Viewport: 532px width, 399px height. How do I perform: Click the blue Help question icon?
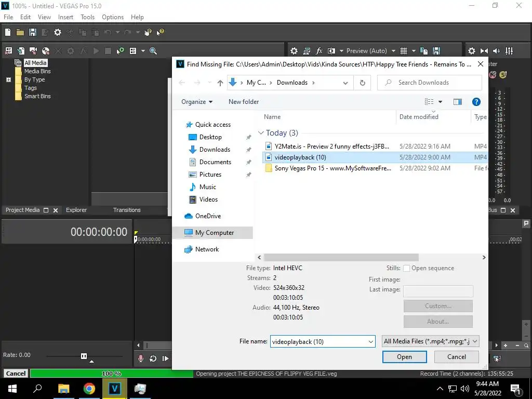[x=476, y=102]
